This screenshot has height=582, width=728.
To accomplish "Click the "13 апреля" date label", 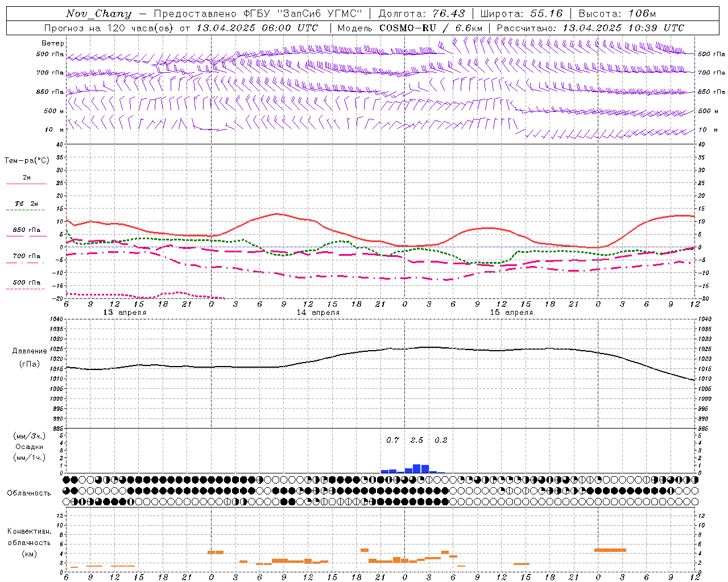I will [124, 313].
